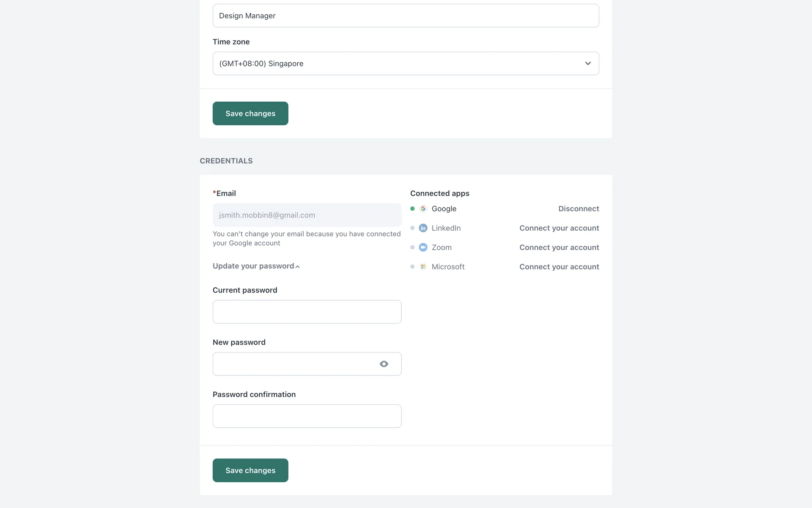Click the Zoom app icon
This screenshot has width=812, height=508.
coord(423,248)
